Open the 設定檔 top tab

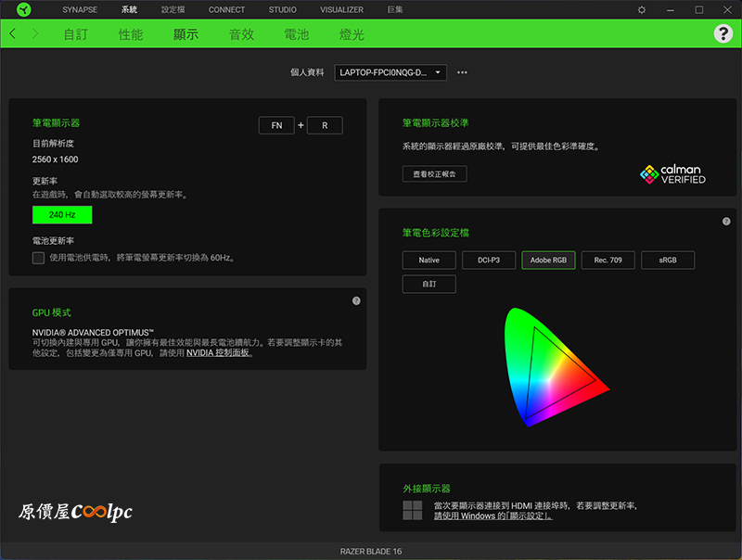173,9
